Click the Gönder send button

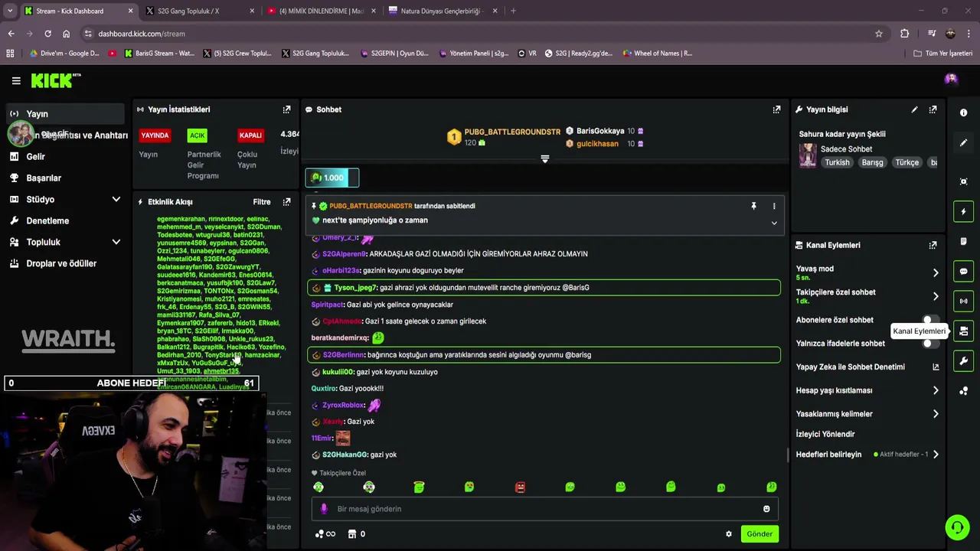click(759, 534)
